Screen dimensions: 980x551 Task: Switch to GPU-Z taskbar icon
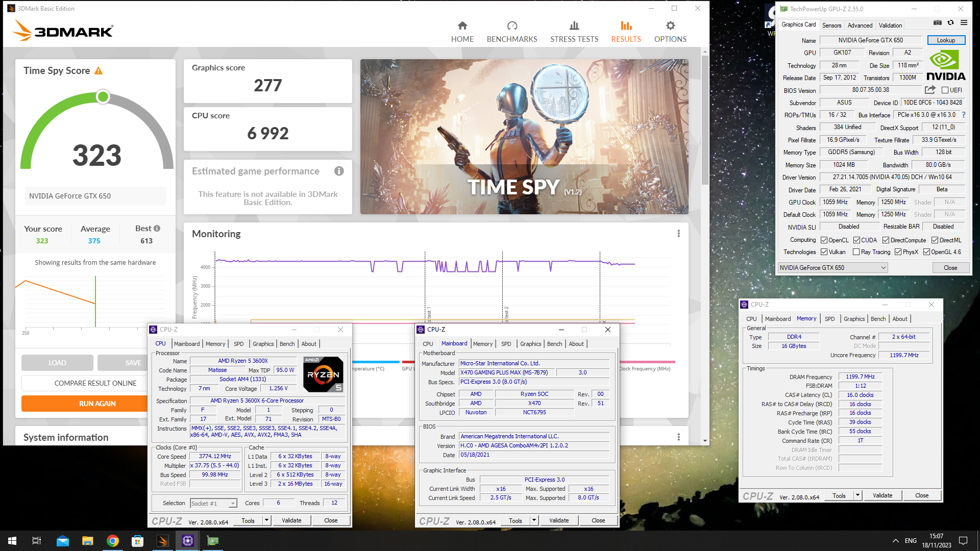[212, 541]
